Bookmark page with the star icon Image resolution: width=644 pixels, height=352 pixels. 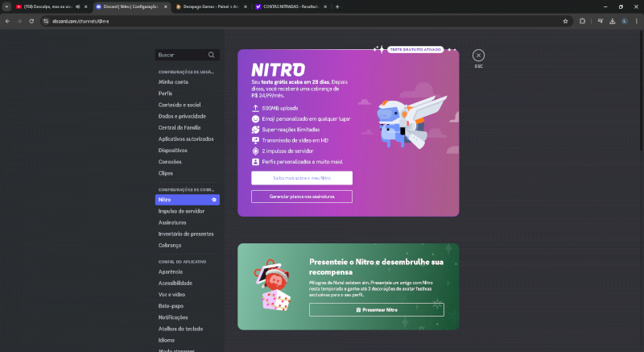coord(565,21)
